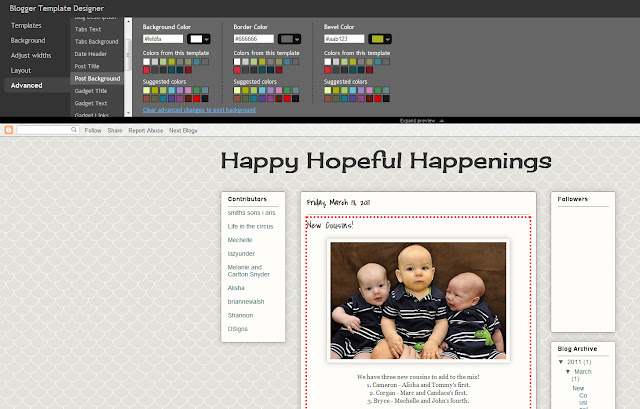The image size is (640, 409).
Task: Pick pink suggested swatch under Background Color
Action: tap(188, 90)
